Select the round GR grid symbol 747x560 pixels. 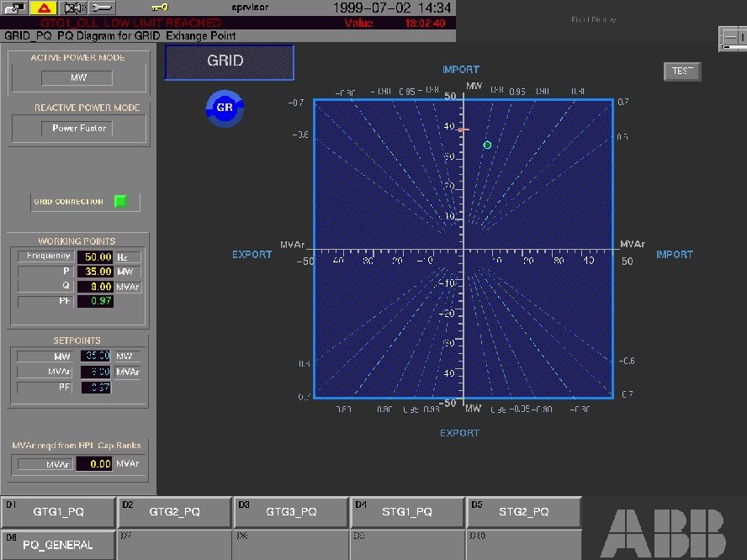click(x=224, y=108)
